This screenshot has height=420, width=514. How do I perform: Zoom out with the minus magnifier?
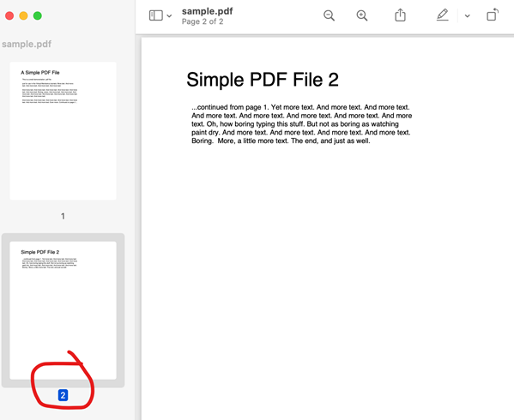tap(329, 15)
